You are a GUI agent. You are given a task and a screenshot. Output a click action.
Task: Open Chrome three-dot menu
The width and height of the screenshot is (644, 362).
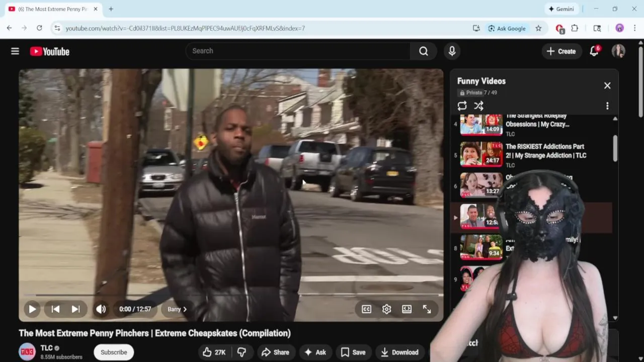(635, 28)
